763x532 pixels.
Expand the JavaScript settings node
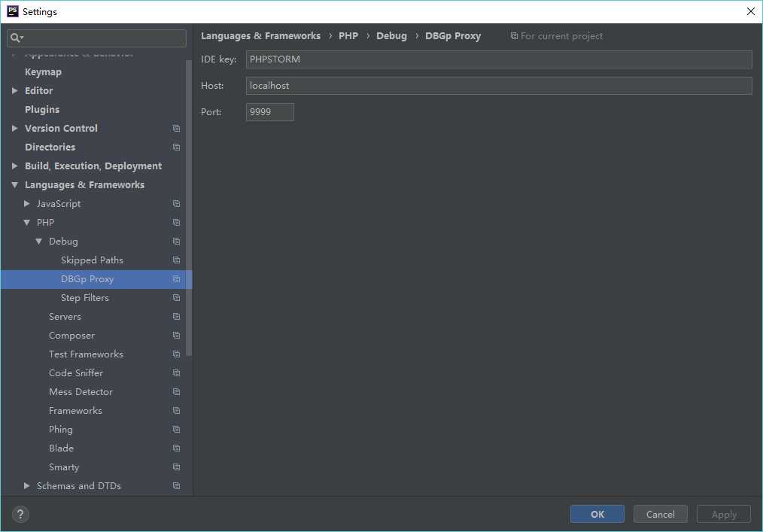coord(27,203)
